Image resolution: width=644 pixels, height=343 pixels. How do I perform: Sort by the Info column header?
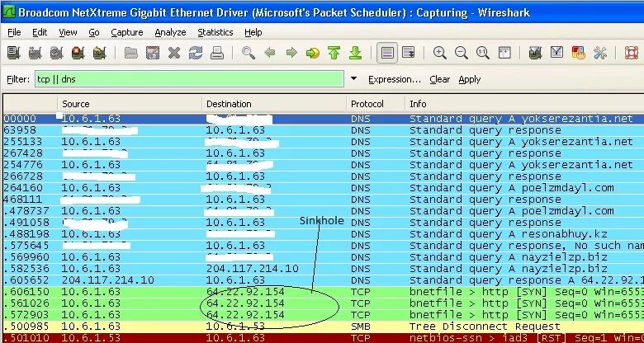pos(524,104)
